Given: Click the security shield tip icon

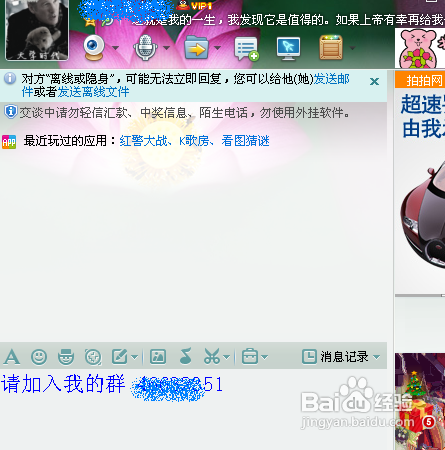Looking at the screenshot, I should tap(11, 112).
